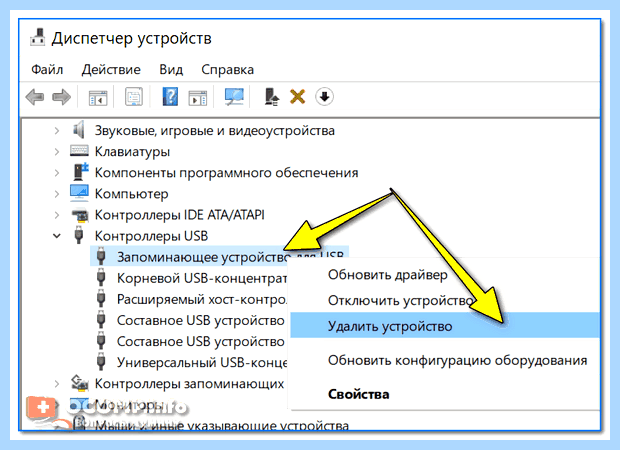The height and width of the screenshot is (450, 620).
Task: Click the monitor icon beside Компьютер
Action: [x=79, y=193]
